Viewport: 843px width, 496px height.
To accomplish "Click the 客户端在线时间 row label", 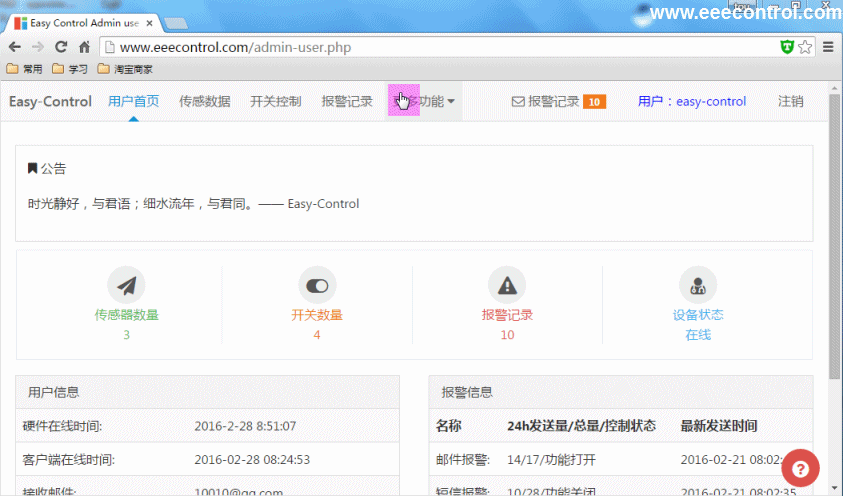I will pyautogui.click(x=68, y=460).
